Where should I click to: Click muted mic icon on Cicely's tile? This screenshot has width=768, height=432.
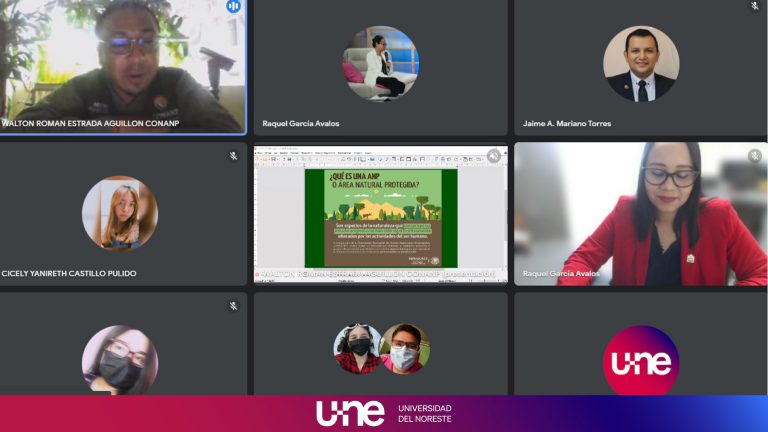(233, 156)
